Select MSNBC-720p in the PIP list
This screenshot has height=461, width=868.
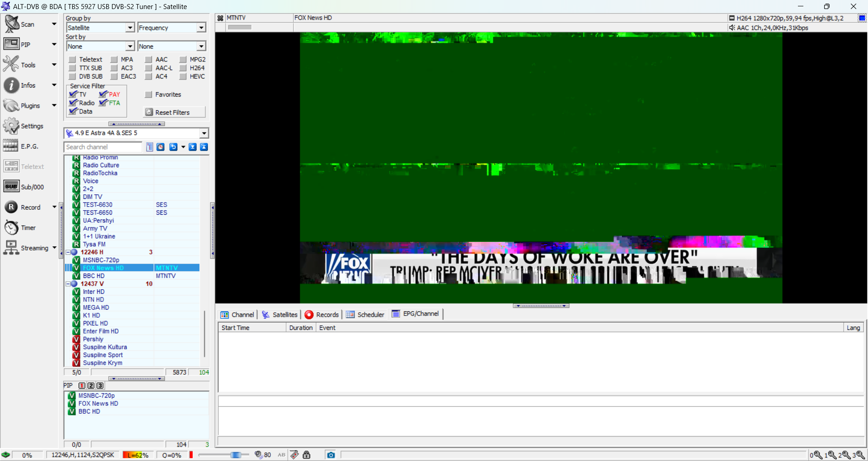pos(96,395)
